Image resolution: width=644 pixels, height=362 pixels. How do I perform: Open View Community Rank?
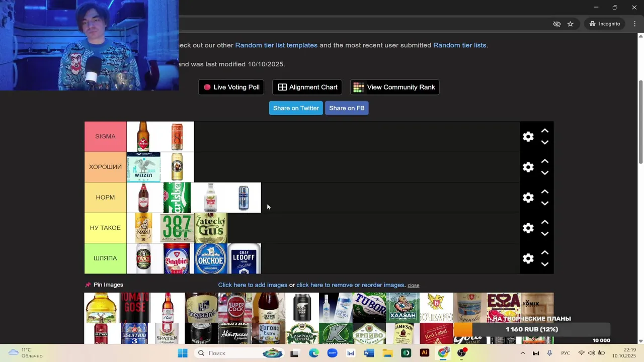(394, 87)
